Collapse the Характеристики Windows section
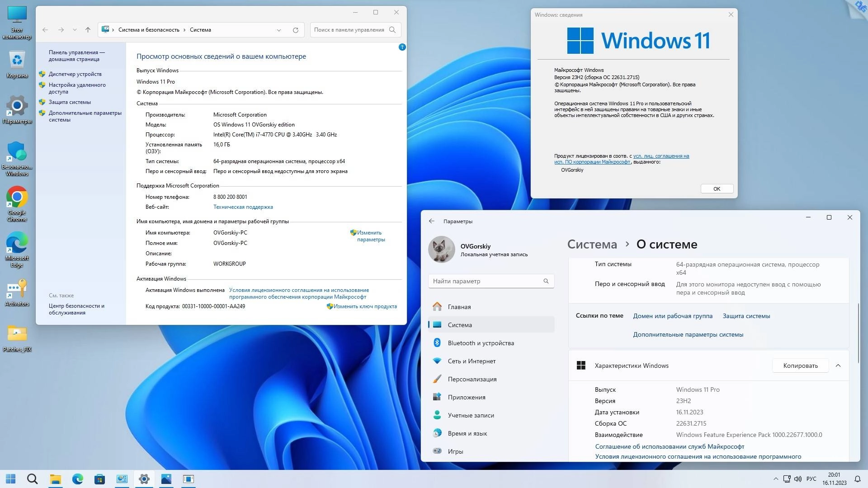This screenshot has height=488, width=868. [839, 366]
